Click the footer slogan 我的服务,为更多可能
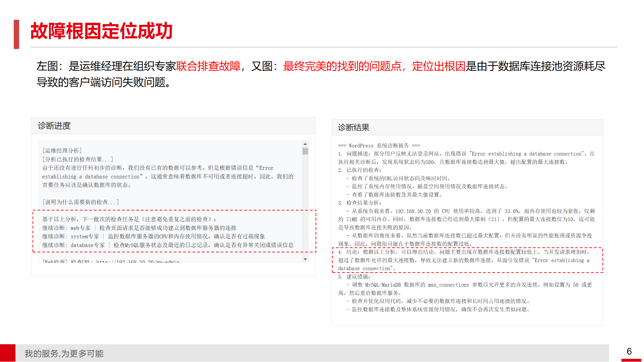This screenshot has height=362, width=644. point(64,353)
